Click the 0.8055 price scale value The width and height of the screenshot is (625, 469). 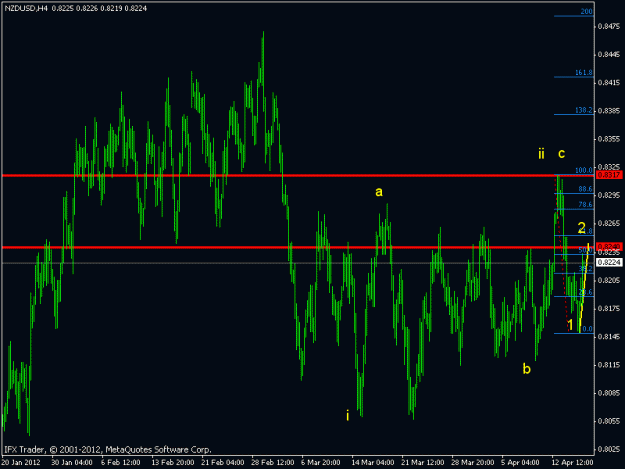(609, 421)
